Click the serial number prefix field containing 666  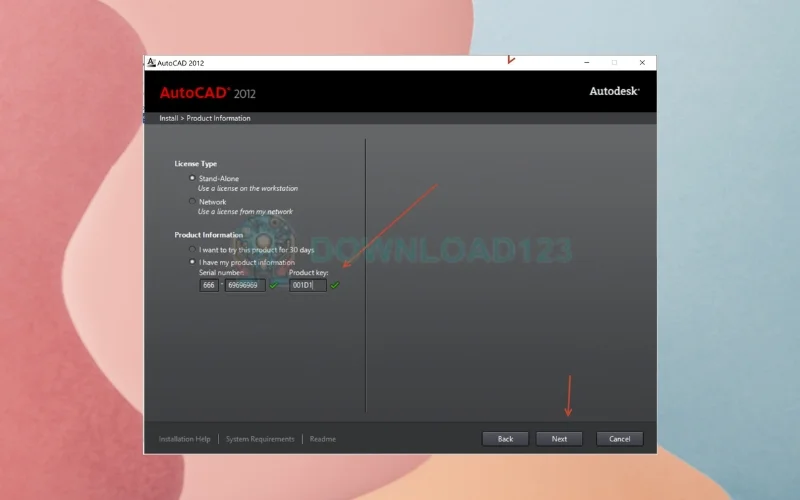209,285
